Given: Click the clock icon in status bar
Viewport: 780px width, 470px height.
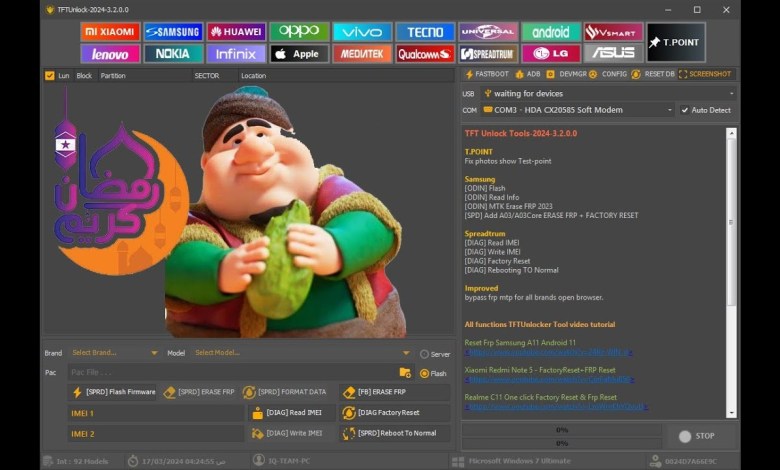Looking at the screenshot, I should (133, 461).
